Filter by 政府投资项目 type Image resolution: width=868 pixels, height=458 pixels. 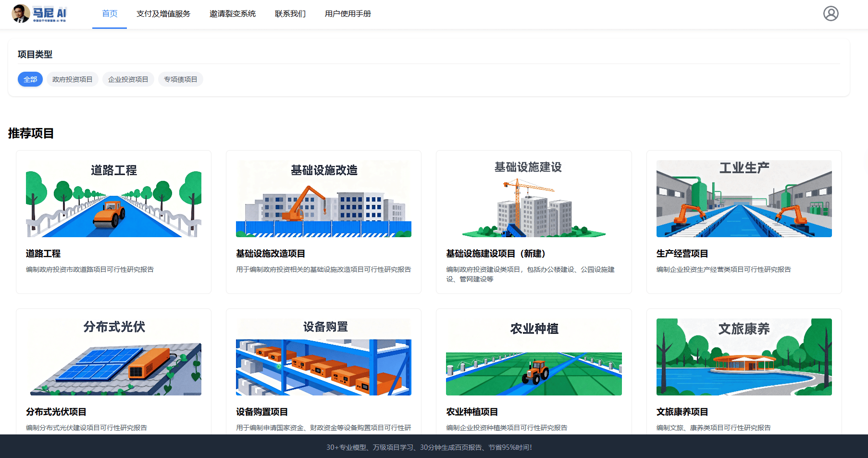(x=73, y=79)
